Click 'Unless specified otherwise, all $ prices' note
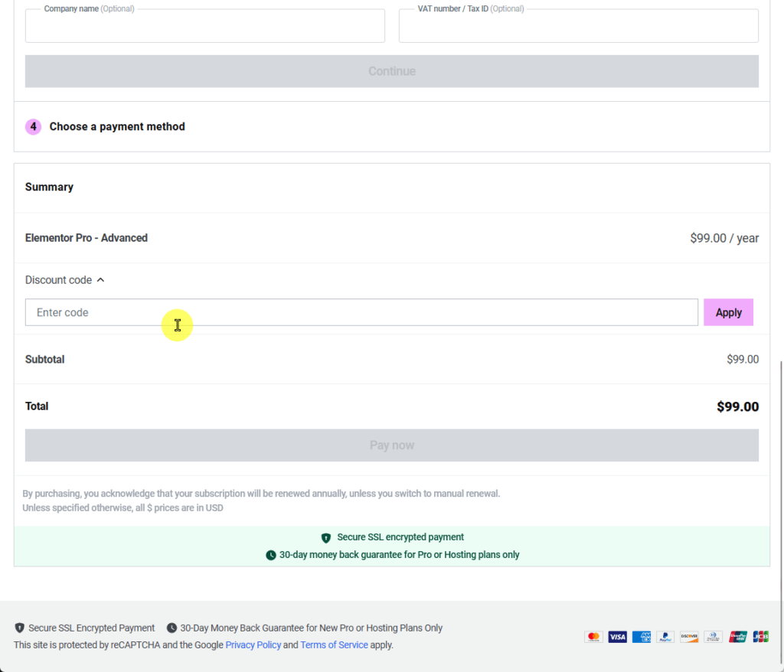The width and height of the screenshot is (784, 672). pos(123,508)
